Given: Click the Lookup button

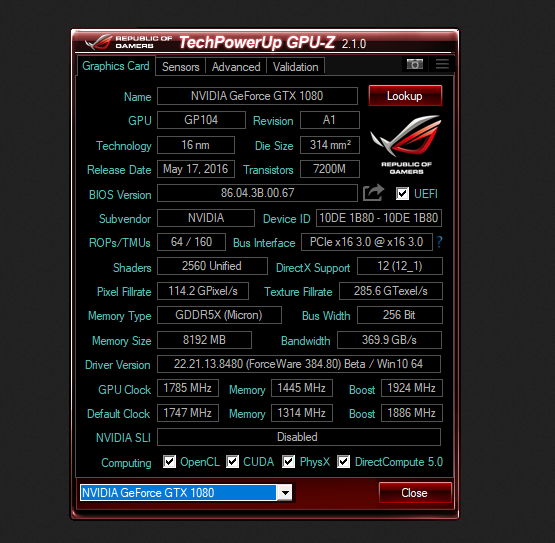Looking at the screenshot, I should [405, 96].
